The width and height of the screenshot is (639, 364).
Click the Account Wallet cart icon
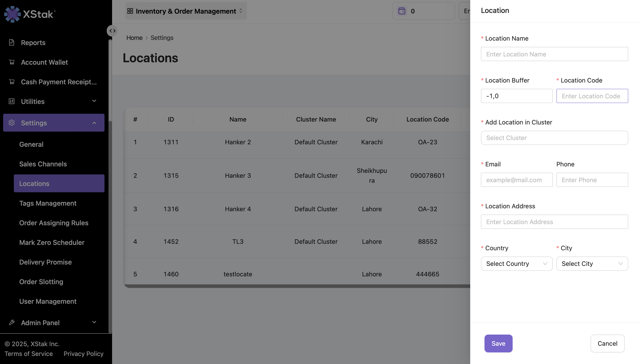click(x=12, y=62)
